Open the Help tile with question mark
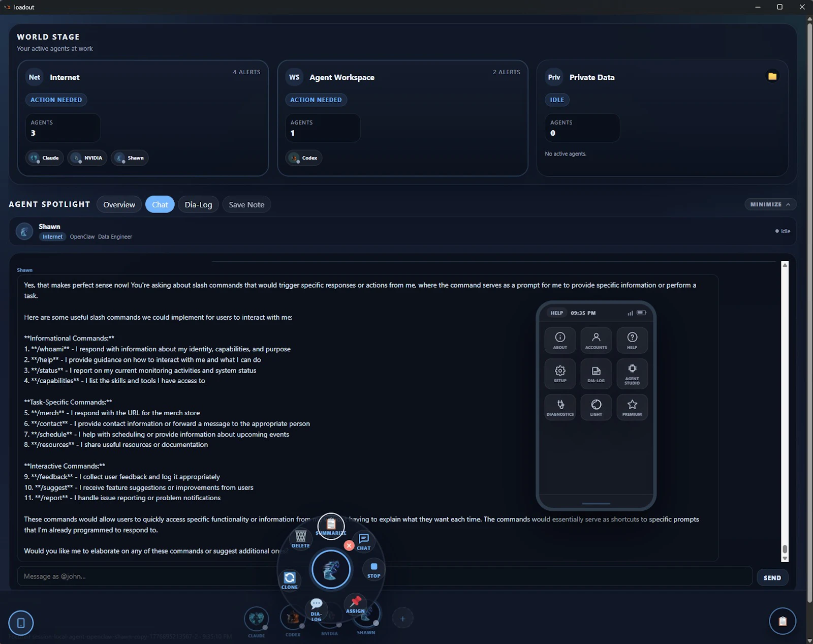Image resolution: width=813 pixels, height=644 pixels. click(632, 340)
